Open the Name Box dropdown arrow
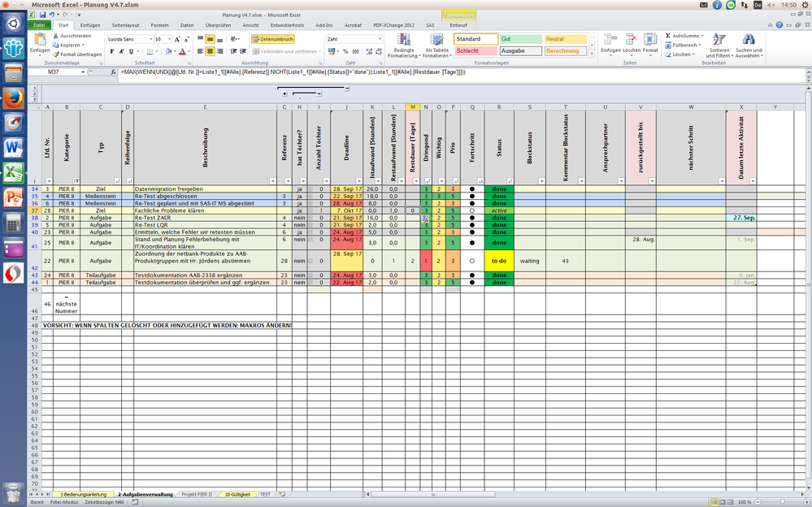Image resolution: width=812 pixels, height=507 pixels. (x=83, y=72)
